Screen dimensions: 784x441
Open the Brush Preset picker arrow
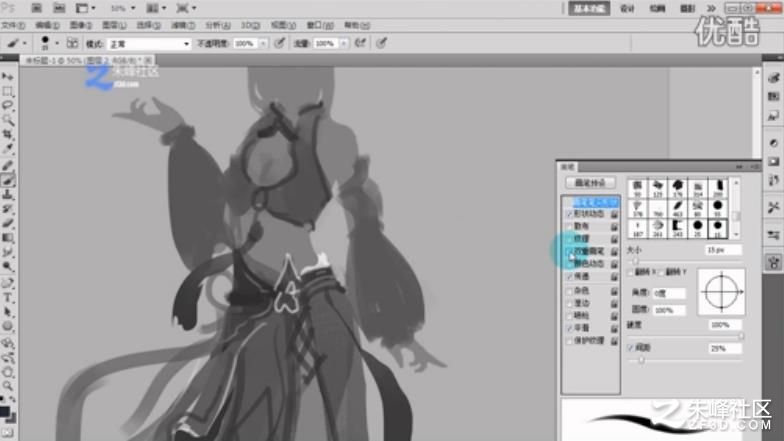tap(57, 44)
